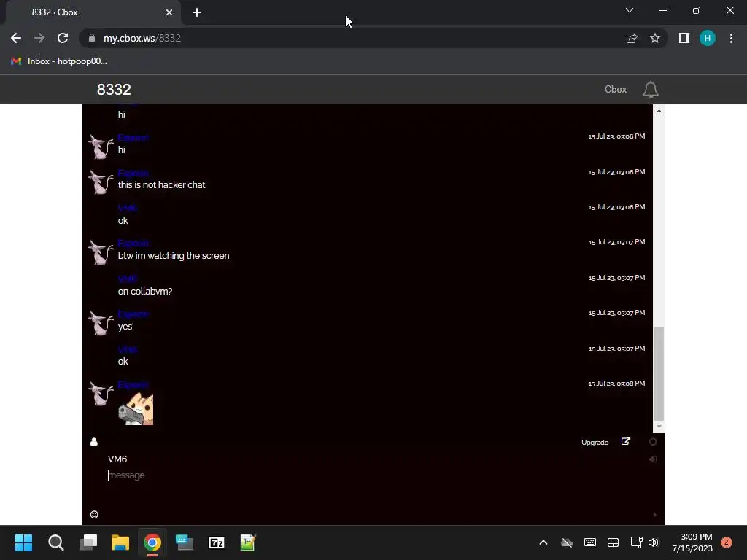Click the message "btw im watching the screen"
The image size is (747, 560).
[174, 256]
